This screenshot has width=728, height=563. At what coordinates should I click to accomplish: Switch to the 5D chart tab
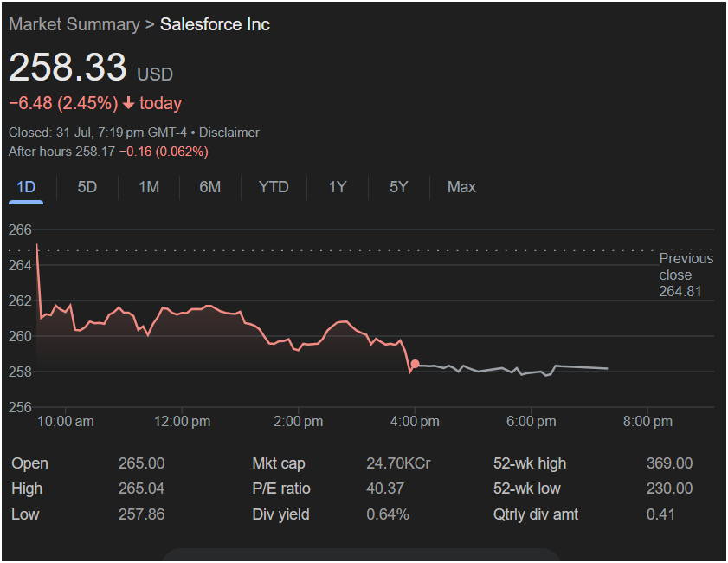click(87, 187)
